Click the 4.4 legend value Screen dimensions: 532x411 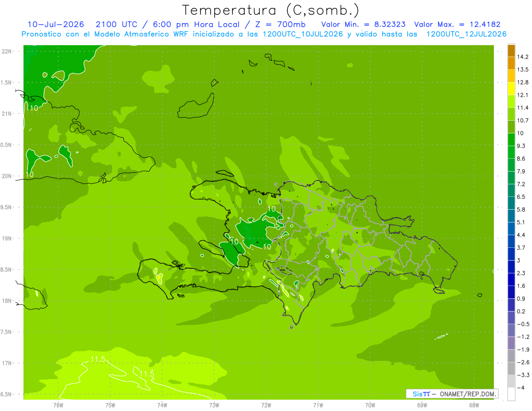521,235
